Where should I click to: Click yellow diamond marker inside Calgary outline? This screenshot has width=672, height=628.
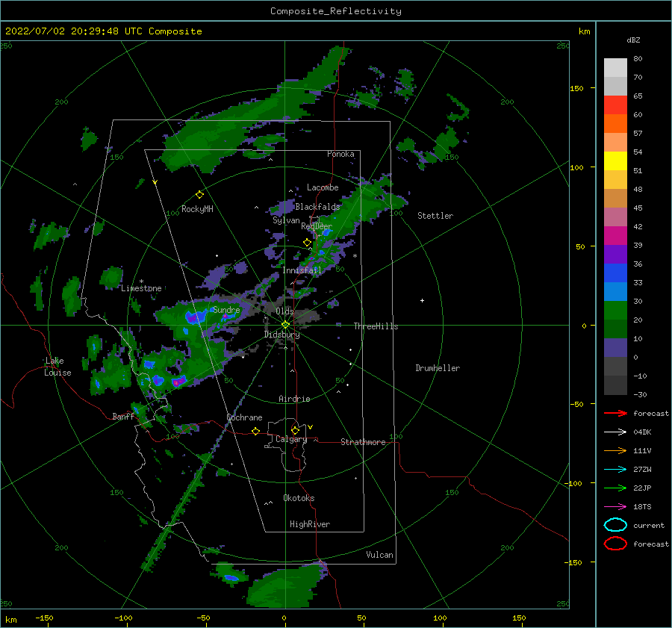[x=295, y=430]
